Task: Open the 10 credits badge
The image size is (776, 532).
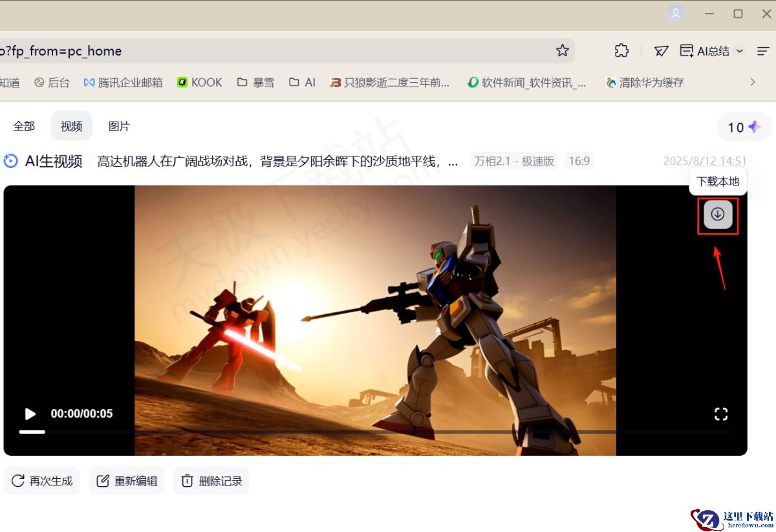Action: (x=744, y=127)
